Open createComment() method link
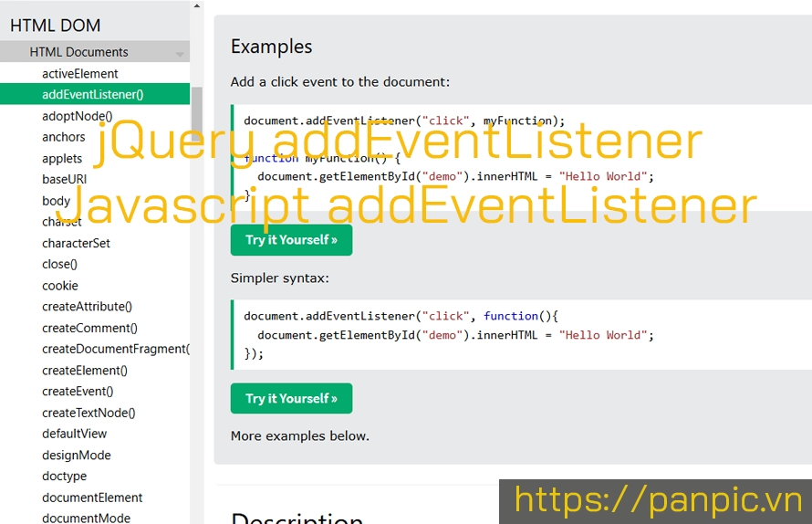 [x=89, y=328]
